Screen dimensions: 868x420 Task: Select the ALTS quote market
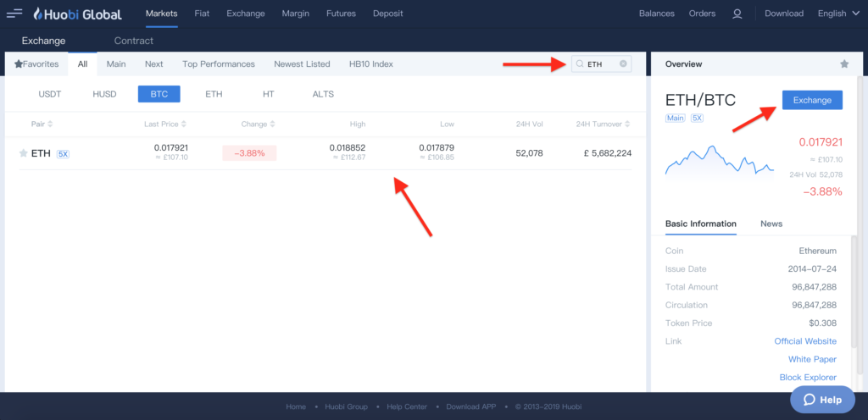click(x=323, y=94)
